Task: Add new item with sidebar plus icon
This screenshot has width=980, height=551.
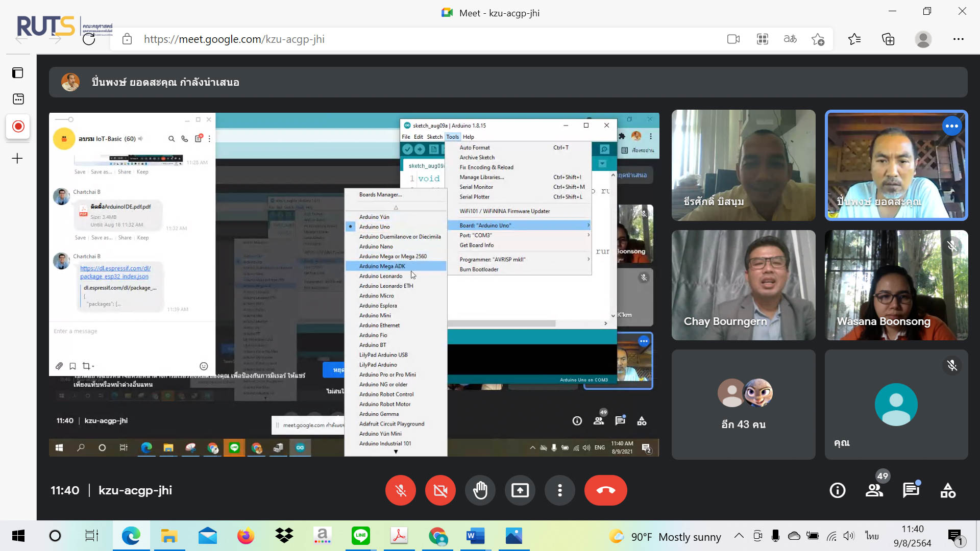Action: [17, 159]
